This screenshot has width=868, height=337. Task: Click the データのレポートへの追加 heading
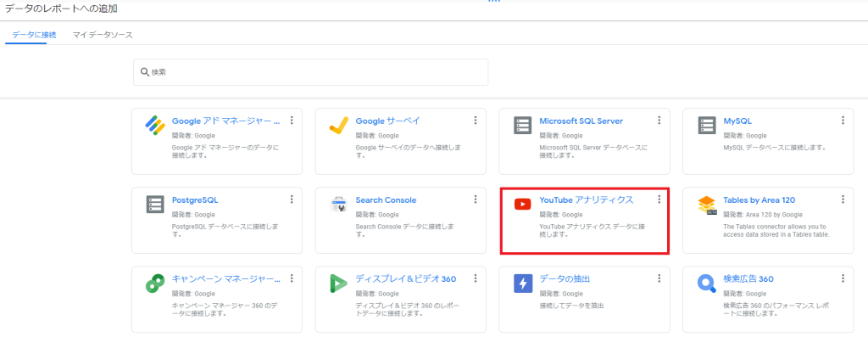(x=61, y=8)
